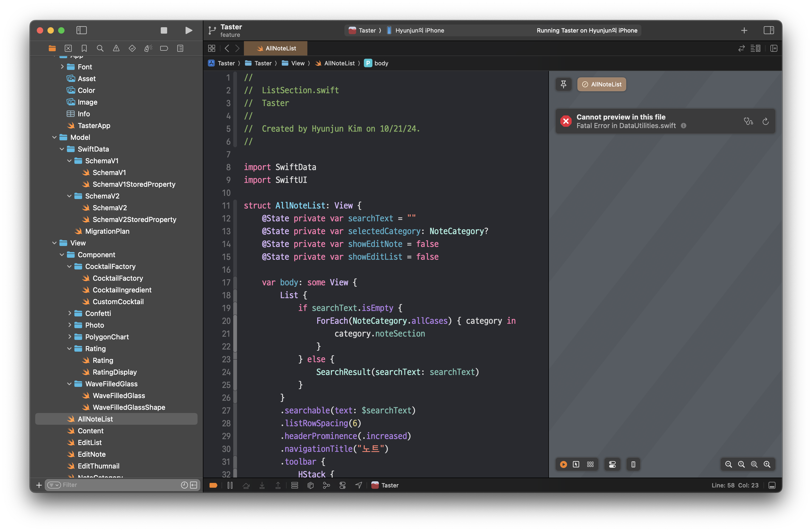This screenshot has height=532, width=812.
Task: Expand the Confetti folder
Action: [70, 313]
